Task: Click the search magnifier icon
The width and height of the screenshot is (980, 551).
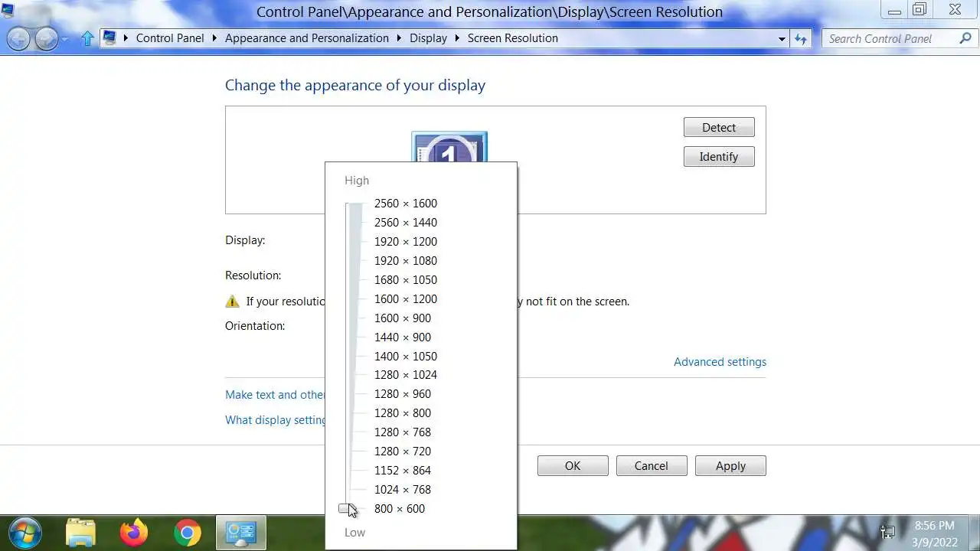Action: pyautogui.click(x=965, y=38)
